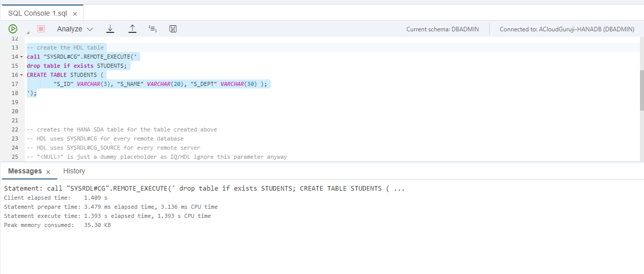This screenshot has width=644, height=274.
Task: Close the Messages tab with x icon
Action: [49, 172]
